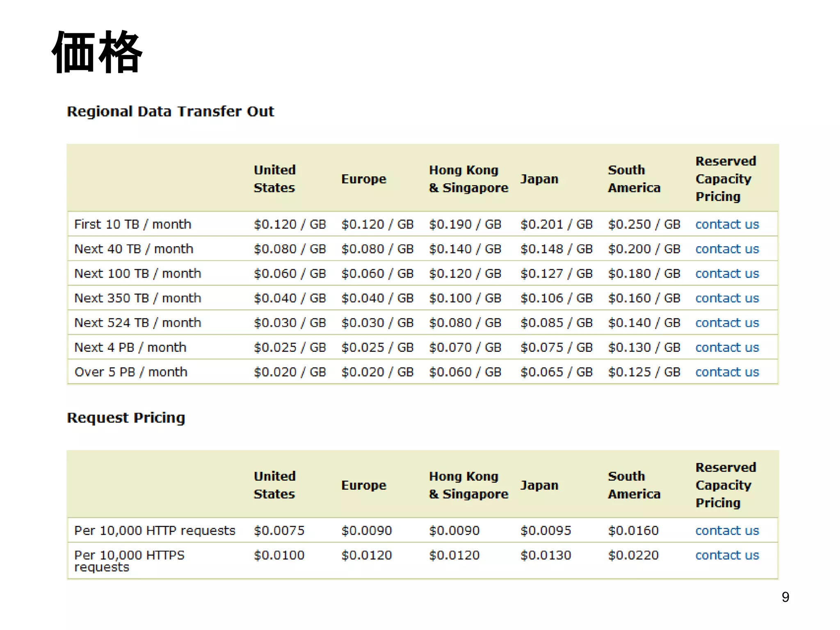The width and height of the screenshot is (840, 630).
Task: Select the South America $0.250 / GB cell
Action: click(644, 224)
